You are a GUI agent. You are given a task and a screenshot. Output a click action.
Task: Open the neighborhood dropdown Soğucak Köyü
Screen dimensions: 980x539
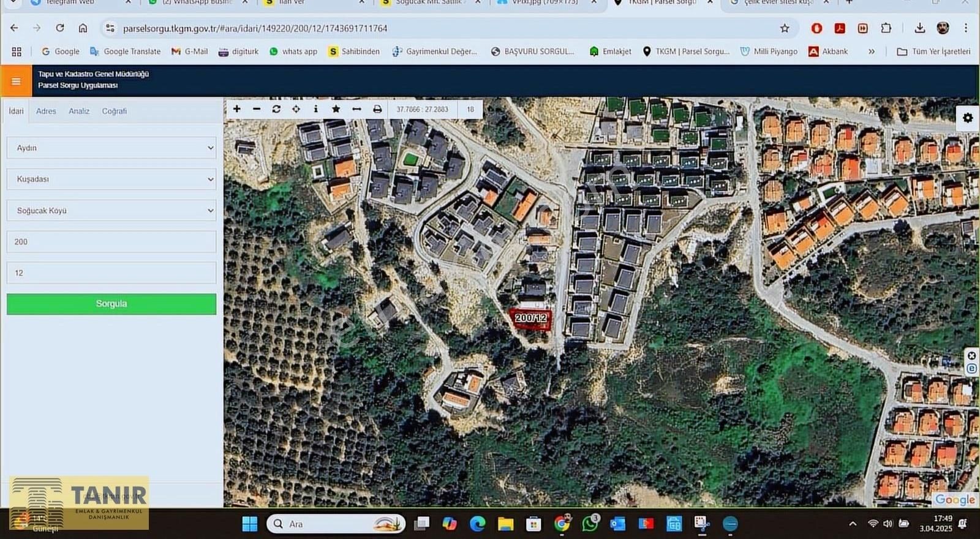point(111,210)
